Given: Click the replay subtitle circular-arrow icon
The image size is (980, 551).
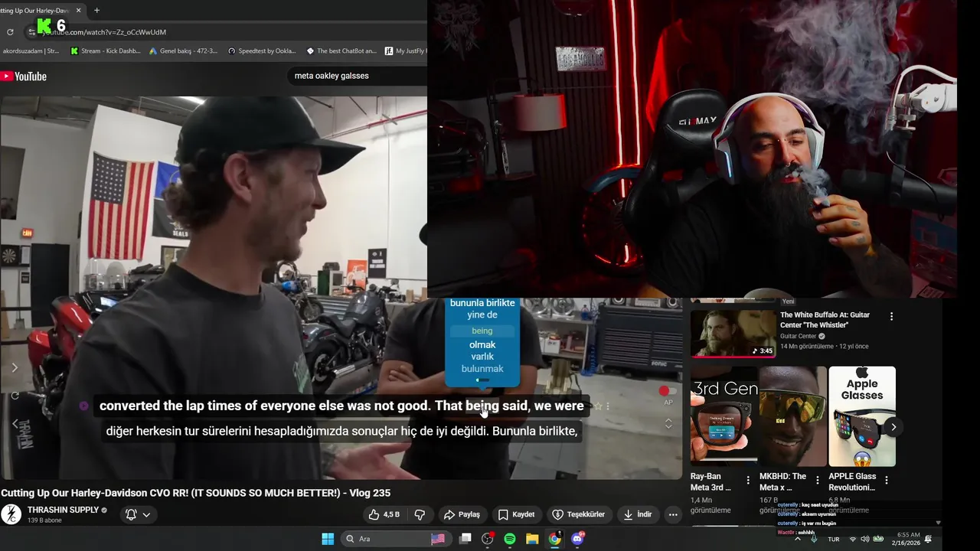Looking at the screenshot, I should tap(15, 396).
